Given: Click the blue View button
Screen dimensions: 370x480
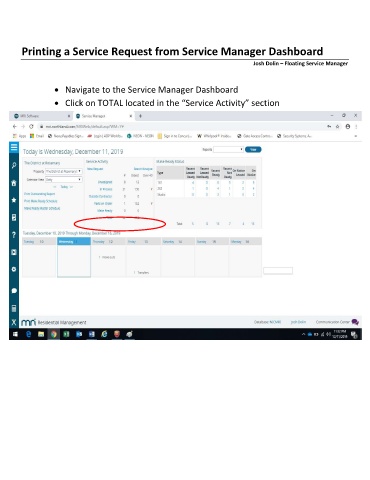Looking at the screenshot, I should coord(253,149).
